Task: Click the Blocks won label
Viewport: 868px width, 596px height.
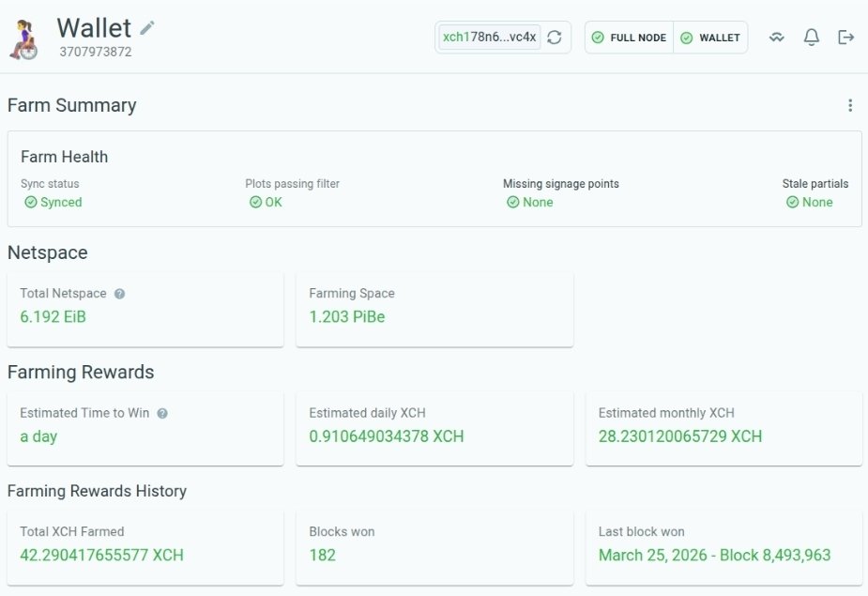Action: 343,532
